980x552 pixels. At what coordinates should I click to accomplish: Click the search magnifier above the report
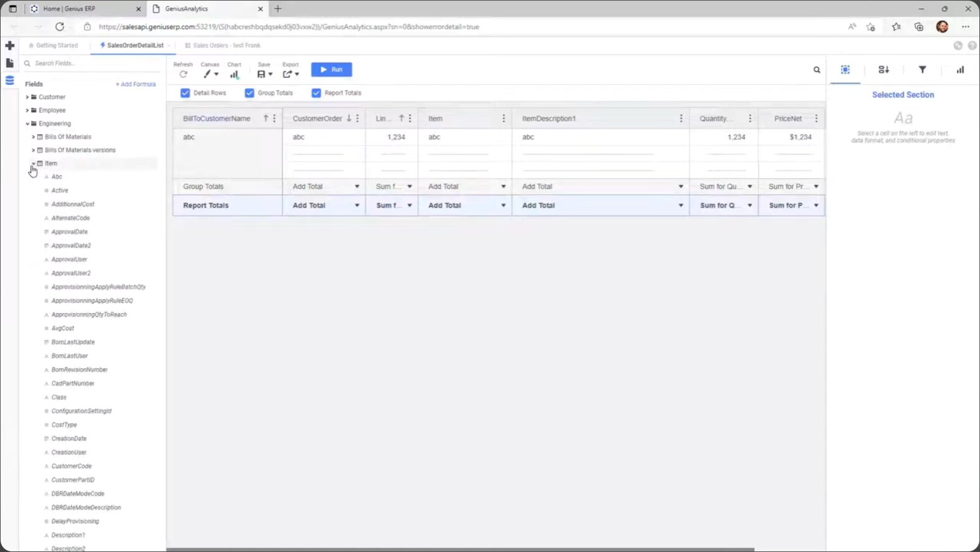click(x=817, y=70)
